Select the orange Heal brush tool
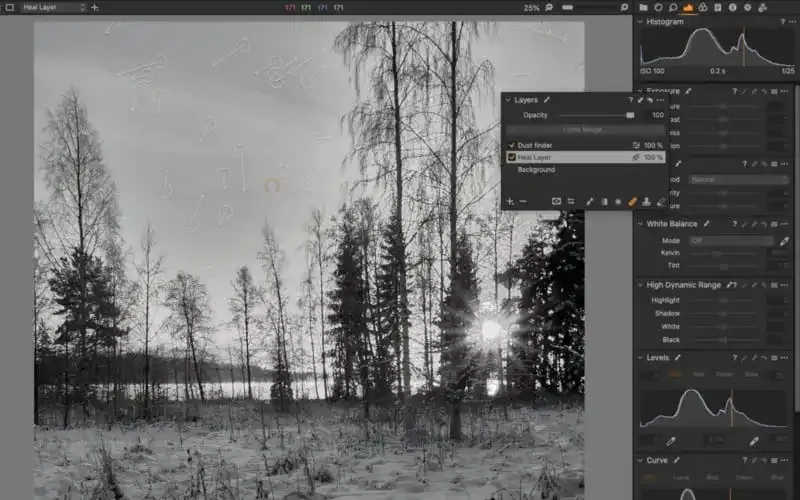The image size is (800, 500). 633,202
